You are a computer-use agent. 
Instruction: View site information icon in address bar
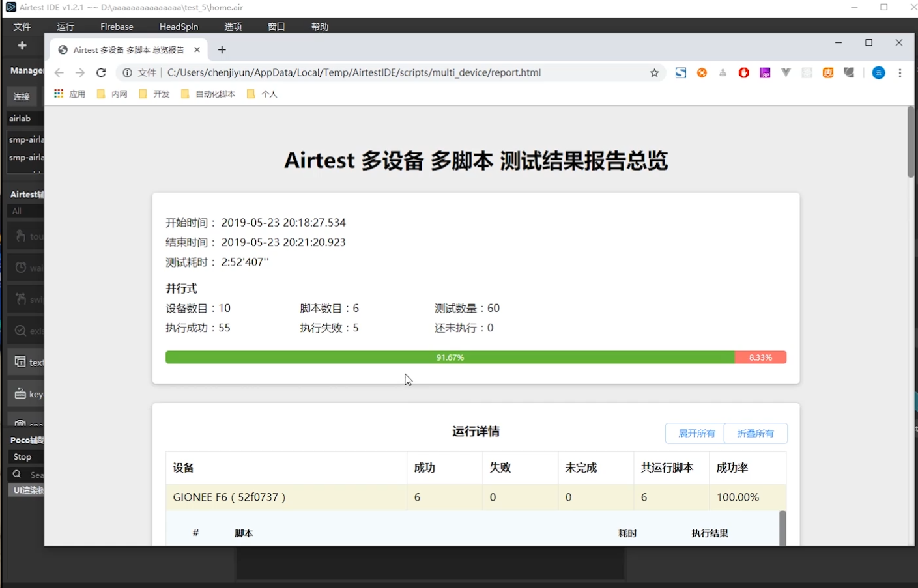[x=127, y=72]
